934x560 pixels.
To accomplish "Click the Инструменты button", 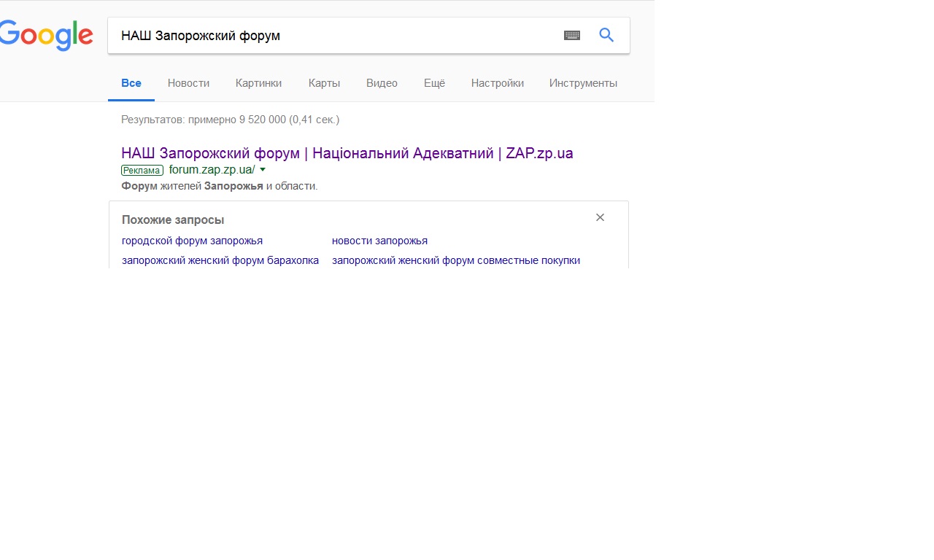I will click(583, 83).
